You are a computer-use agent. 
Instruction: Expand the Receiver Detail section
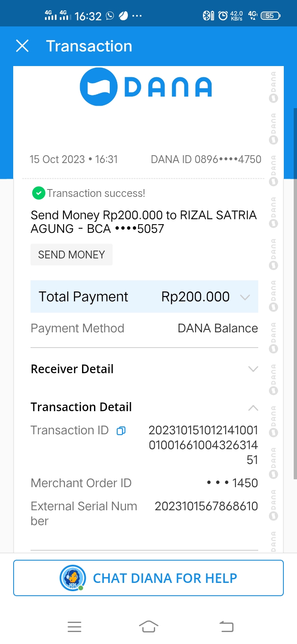pos(253,369)
